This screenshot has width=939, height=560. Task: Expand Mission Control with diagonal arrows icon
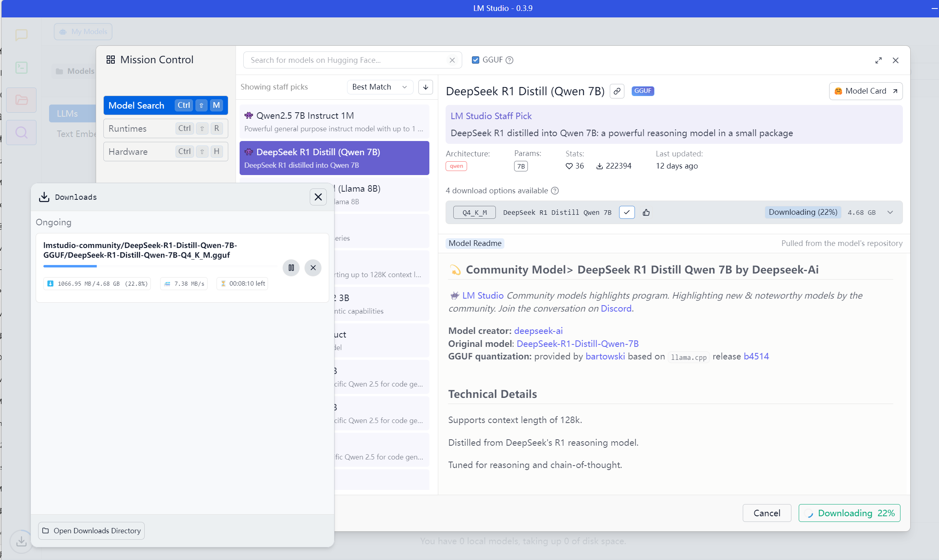pyautogui.click(x=878, y=60)
